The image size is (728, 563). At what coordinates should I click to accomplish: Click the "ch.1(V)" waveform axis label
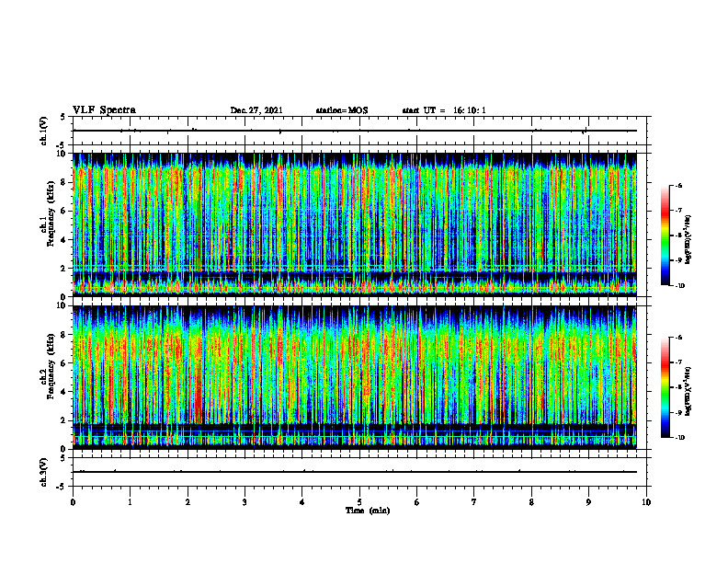point(43,131)
